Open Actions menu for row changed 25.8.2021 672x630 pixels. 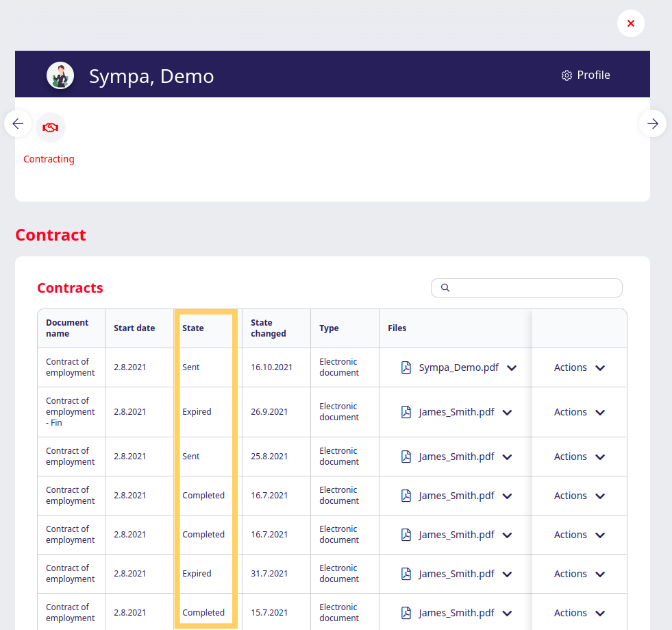click(579, 457)
